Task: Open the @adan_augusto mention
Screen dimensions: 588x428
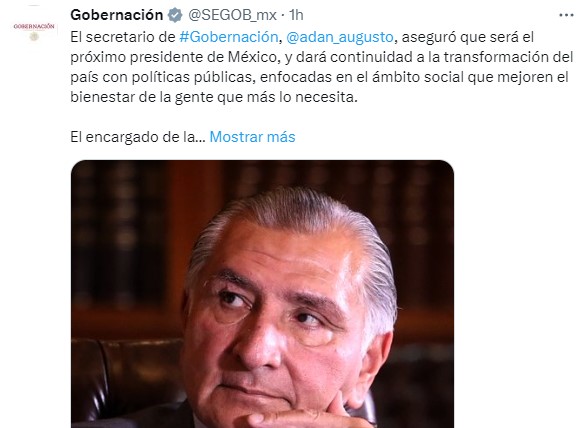Action: point(340,37)
